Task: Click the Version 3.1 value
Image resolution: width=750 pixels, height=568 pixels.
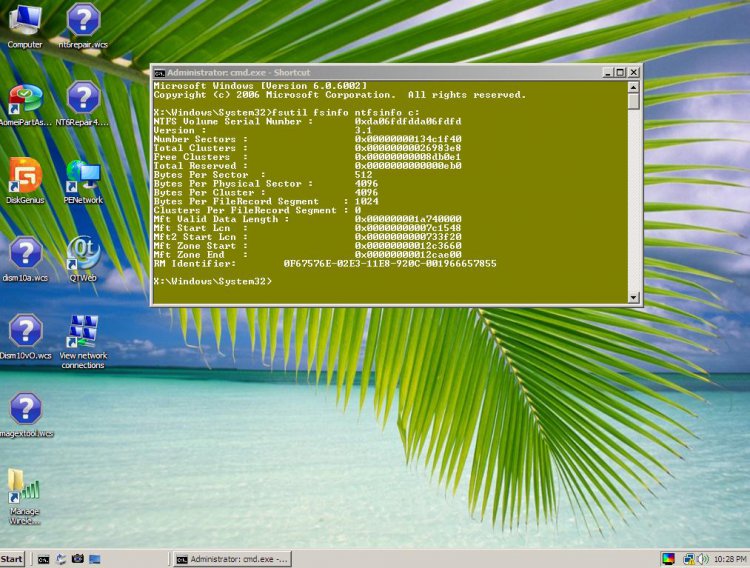Action: pyautogui.click(x=364, y=130)
